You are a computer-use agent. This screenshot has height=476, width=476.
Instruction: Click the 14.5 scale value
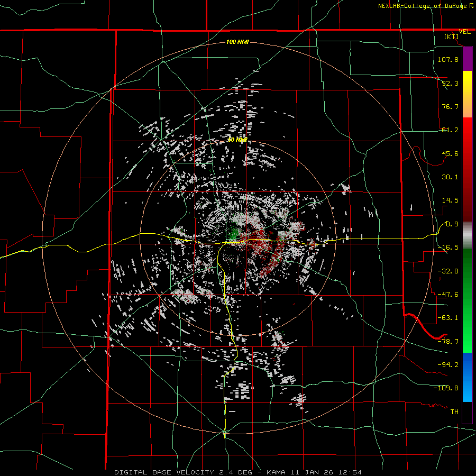click(x=450, y=200)
